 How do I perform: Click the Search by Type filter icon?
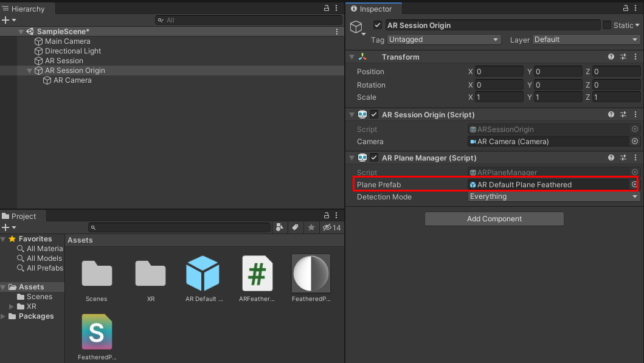coord(279,227)
